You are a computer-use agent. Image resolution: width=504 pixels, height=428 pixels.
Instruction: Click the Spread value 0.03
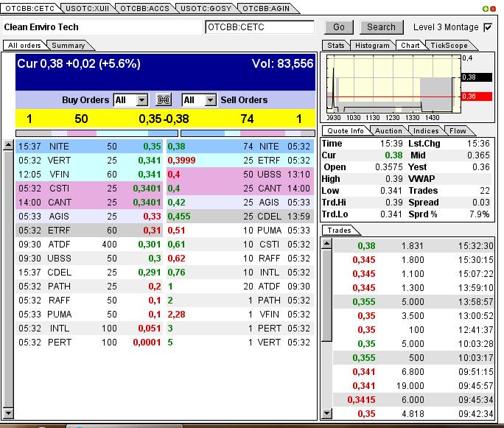(x=481, y=203)
